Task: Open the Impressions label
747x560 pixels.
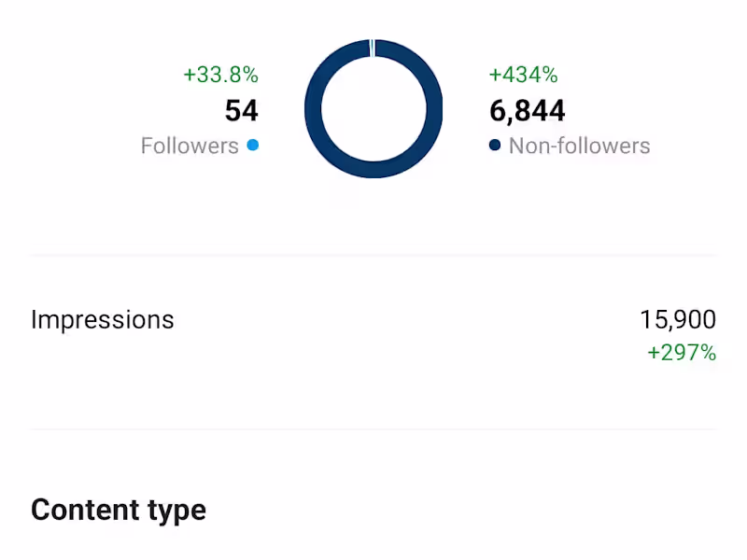Action: (x=103, y=319)
